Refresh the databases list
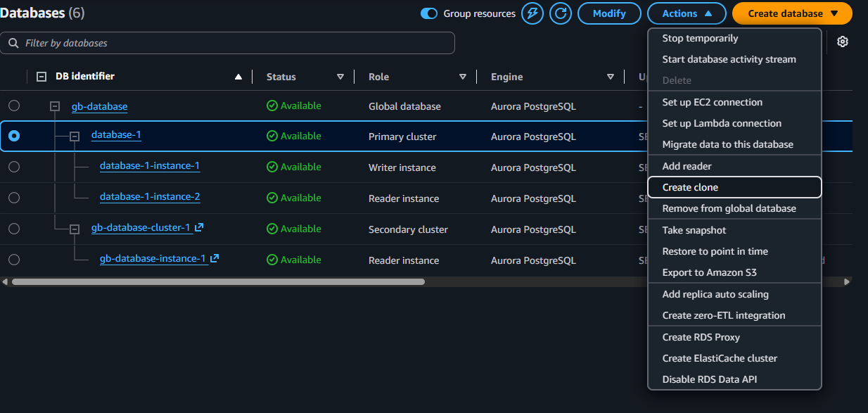 [561, 13]
